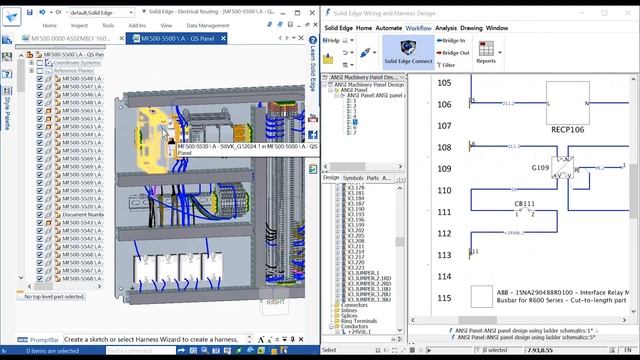Viewport: 640px width, 360px height.
Task: Toggle checkbox for MF500-5544 row
Action: pyautogui.click(x=40, y=134)
